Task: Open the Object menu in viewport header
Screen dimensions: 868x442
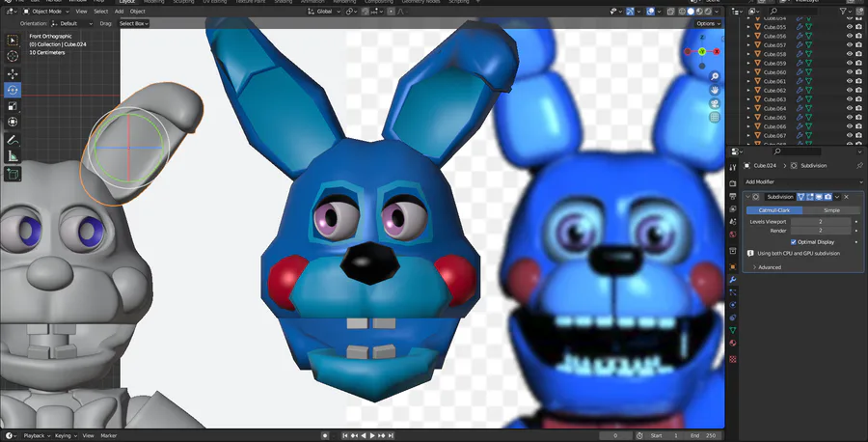Action: (137, 11)
